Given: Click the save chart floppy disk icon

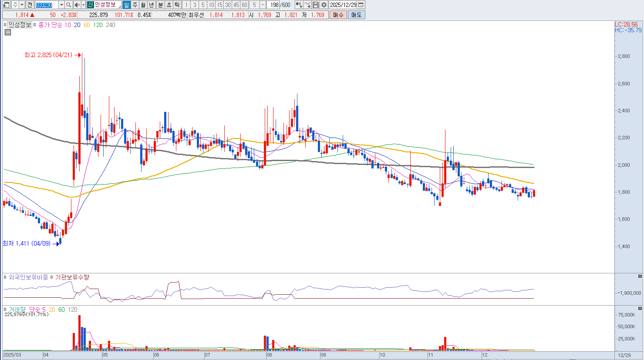Looking at the screenshot, I should click(x=316, y=5).
